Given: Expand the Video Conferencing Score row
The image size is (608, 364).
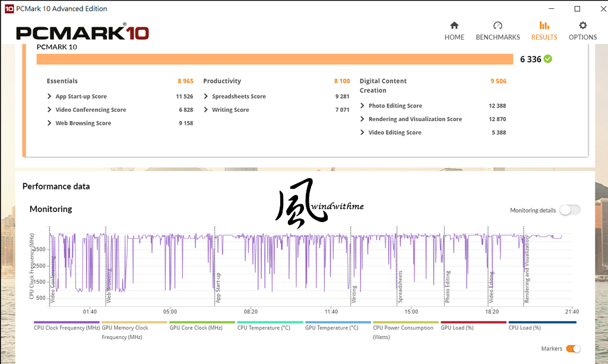Looking at the screenshot, I should pyautogui.click(x=49, y=110).
